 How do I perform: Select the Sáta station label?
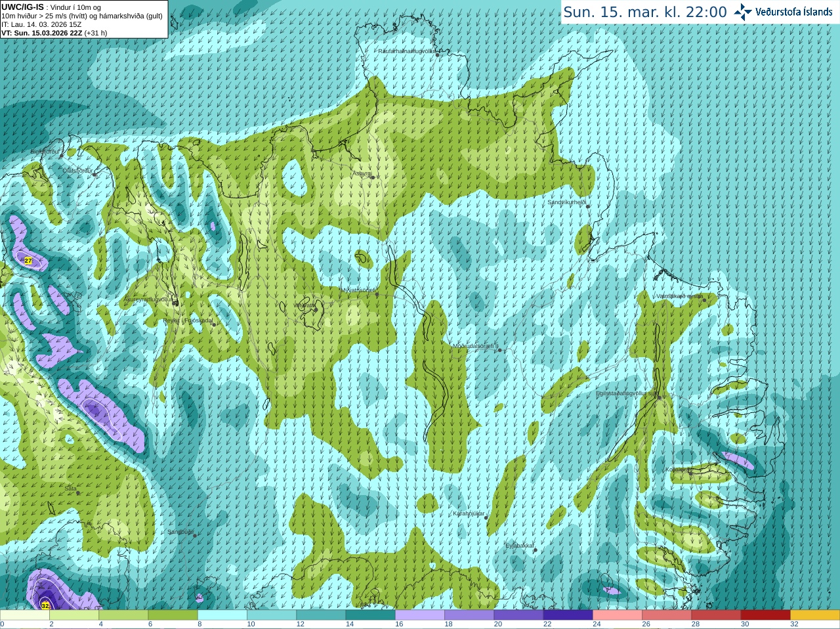(x=70, y=488)
